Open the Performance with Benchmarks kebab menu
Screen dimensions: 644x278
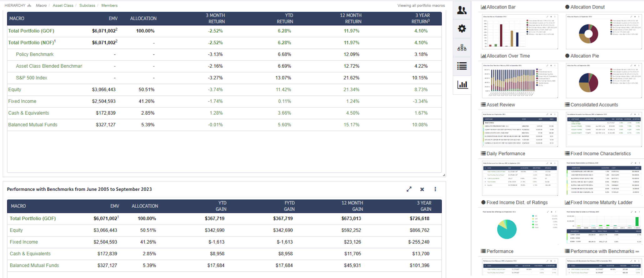(x=435, y=189)
